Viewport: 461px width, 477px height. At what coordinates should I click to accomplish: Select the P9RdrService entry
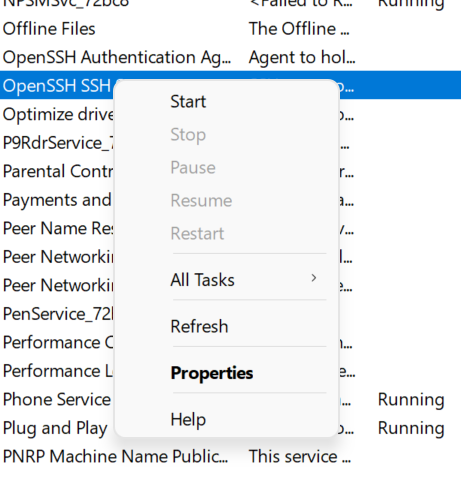[x=58, y=143]
